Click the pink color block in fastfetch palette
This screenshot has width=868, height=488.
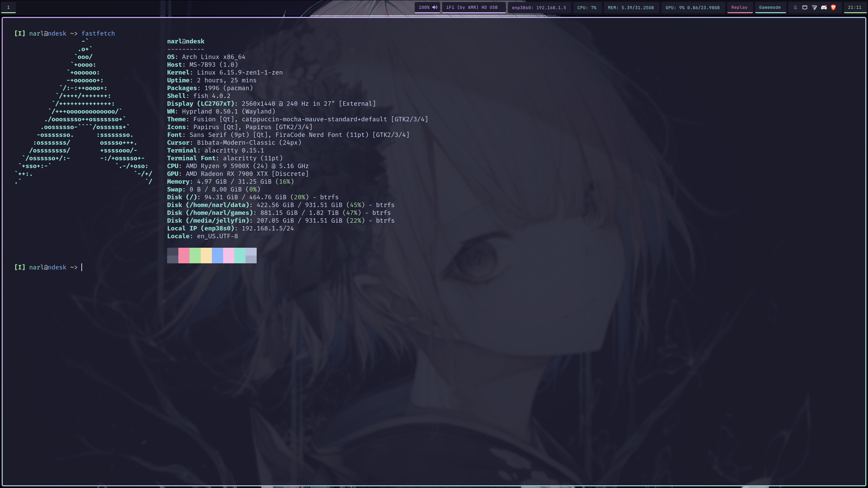tap(184, 256)
